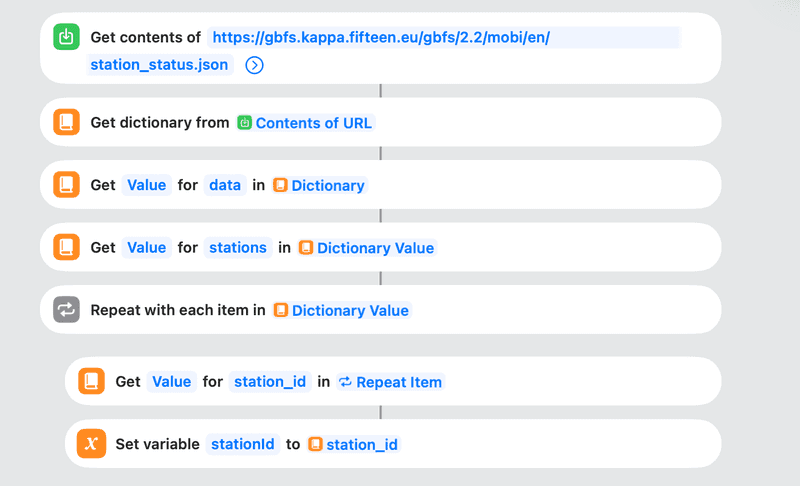Edit the stations key field
This screenshot has width=800, height=486.
238,247
